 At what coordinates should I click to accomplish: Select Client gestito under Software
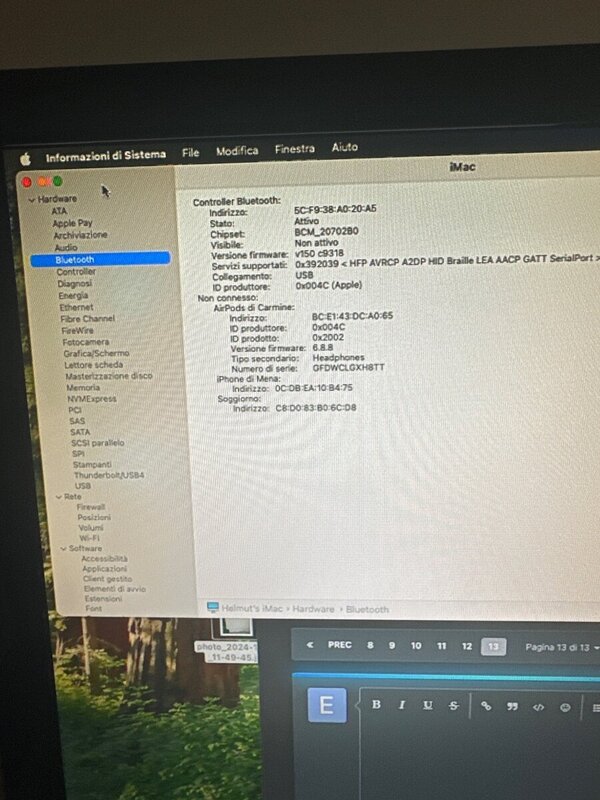pyautogui.click(x=108, y=579)
